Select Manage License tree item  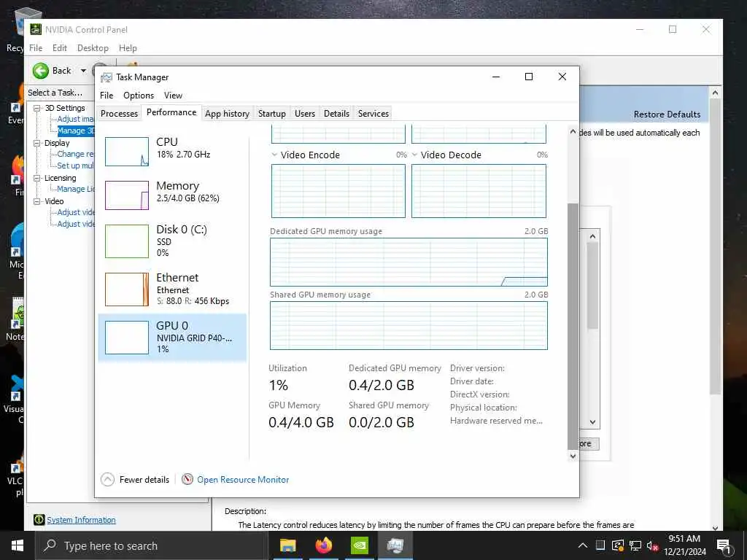coord(76,189)
